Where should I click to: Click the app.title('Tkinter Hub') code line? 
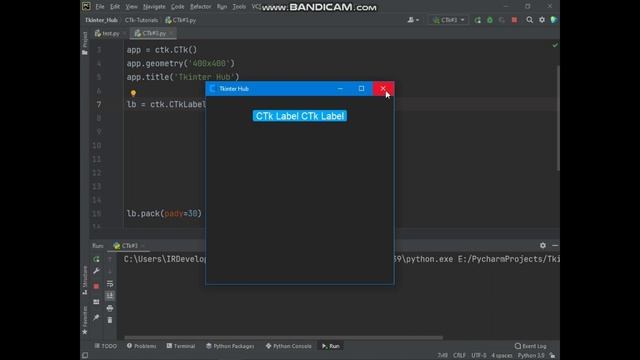pos(183,77)
